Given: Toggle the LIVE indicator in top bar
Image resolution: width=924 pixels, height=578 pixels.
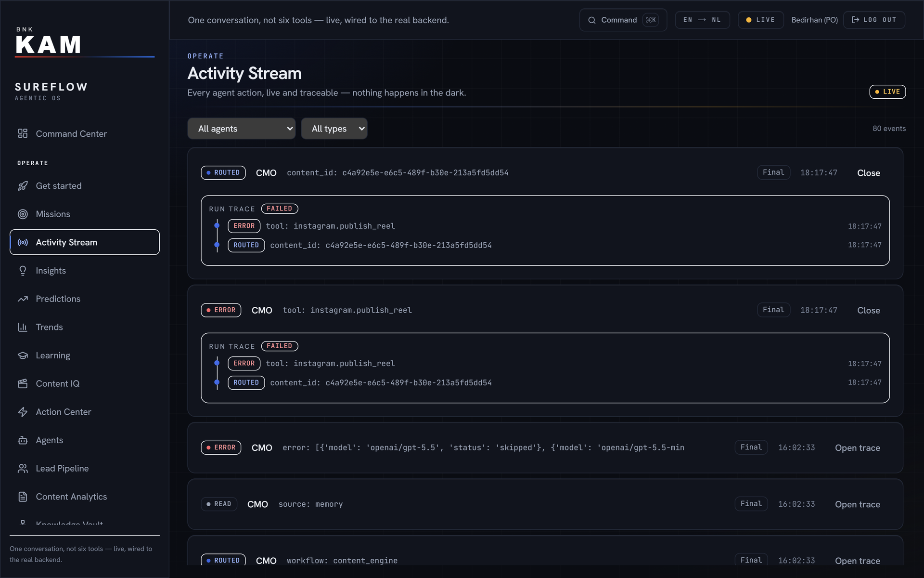Looking at the screenshot, I should pos(760,20).
